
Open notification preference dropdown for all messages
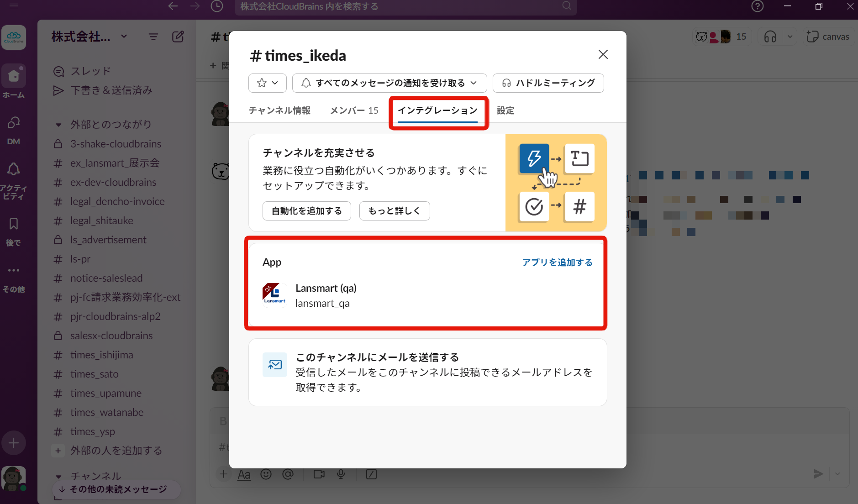point(390,83)
